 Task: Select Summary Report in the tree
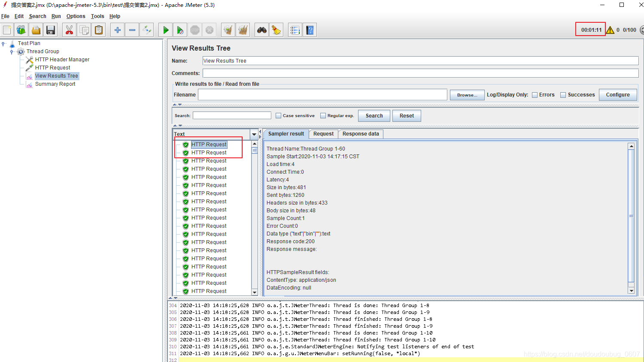pyautogui.click(x=55, y=84)
